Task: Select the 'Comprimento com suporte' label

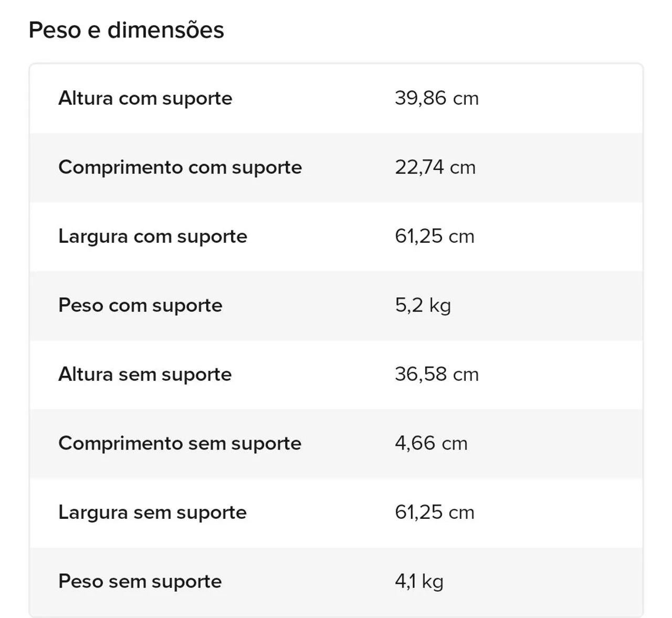Action: point(180,167)
